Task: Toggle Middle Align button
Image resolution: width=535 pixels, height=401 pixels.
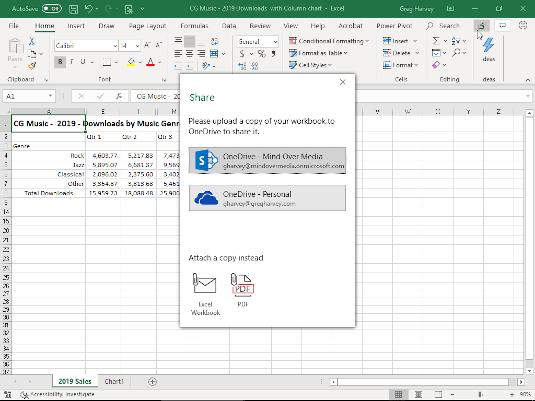Action: pos(189,42)
